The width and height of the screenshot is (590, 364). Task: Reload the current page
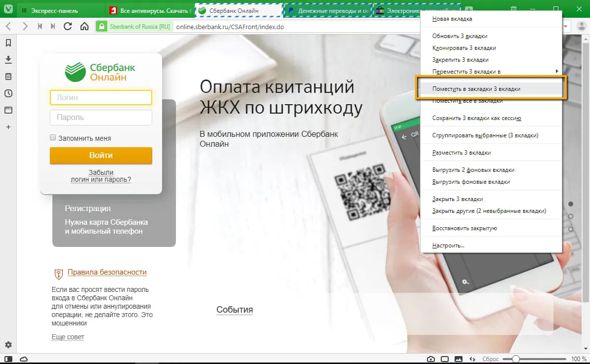coord(68,26)
